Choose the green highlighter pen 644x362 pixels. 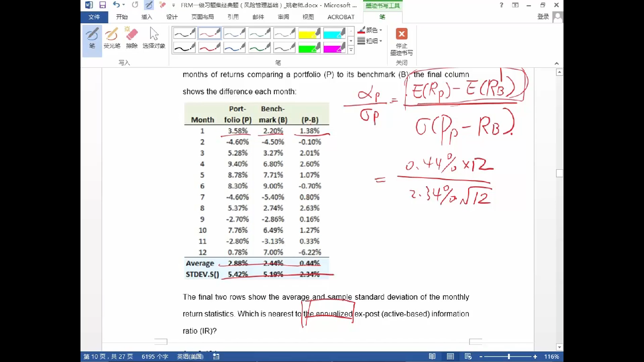coord(309,47)
